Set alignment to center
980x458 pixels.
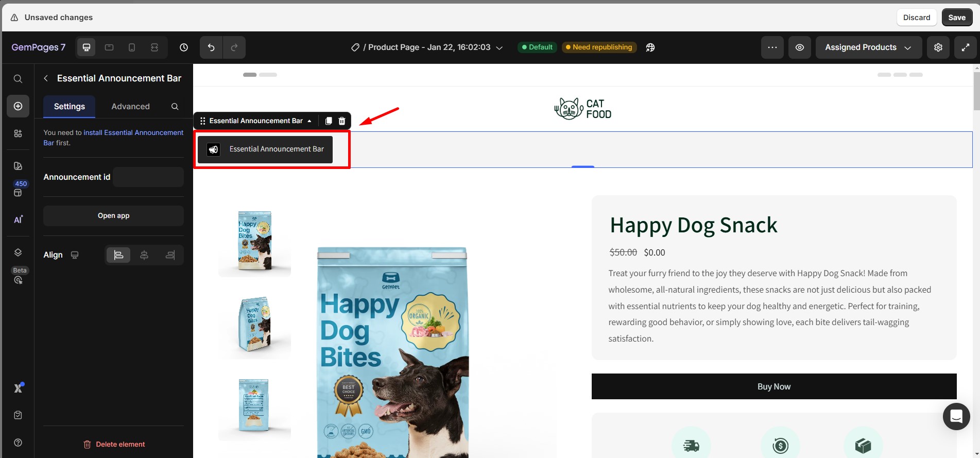[144, 255]
